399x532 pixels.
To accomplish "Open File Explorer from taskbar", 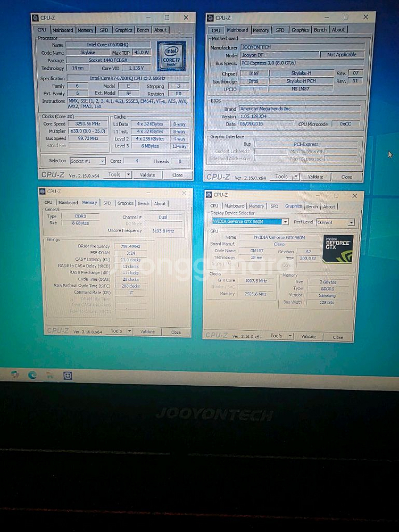I will point(49,375).
